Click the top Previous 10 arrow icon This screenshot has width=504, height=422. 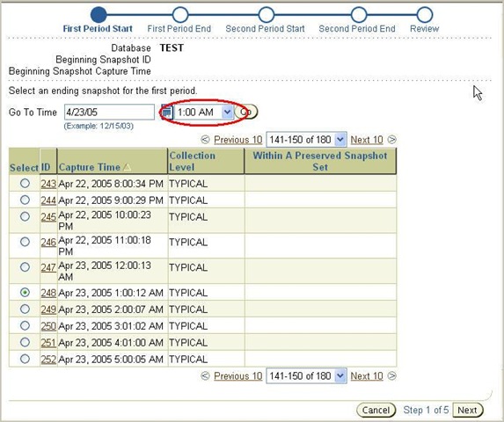tap(205, 140)
